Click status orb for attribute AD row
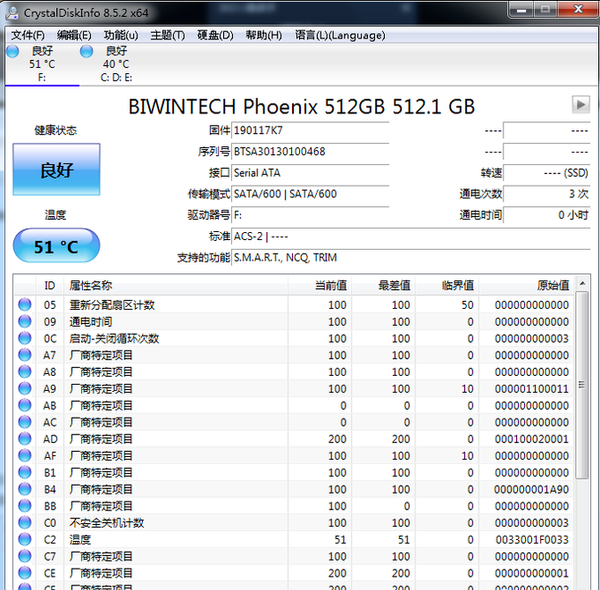The height and width of the screenshot is (590, 600). click(25, 439)
